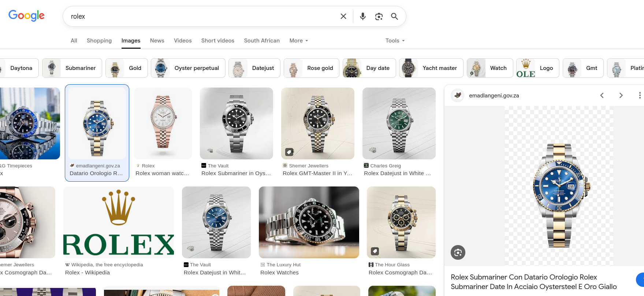Open The Vault blue Datejust thumbnail

click(216, 222)
